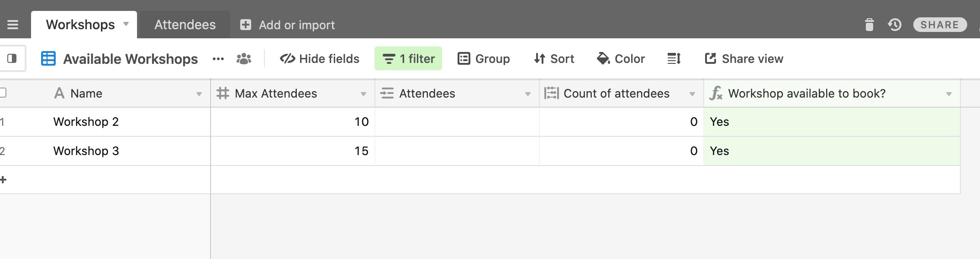Expand the Max Attendees column menu arrow
This screenshot has height=259, width=980.
[x=364, y=94]
